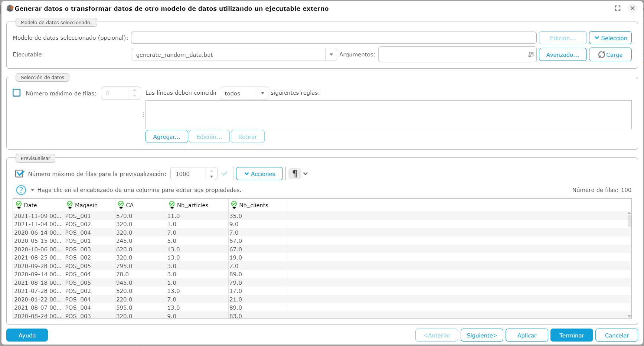Open the help question mark icon
Viewport: 644px width, 346px height.
(21, 190)
